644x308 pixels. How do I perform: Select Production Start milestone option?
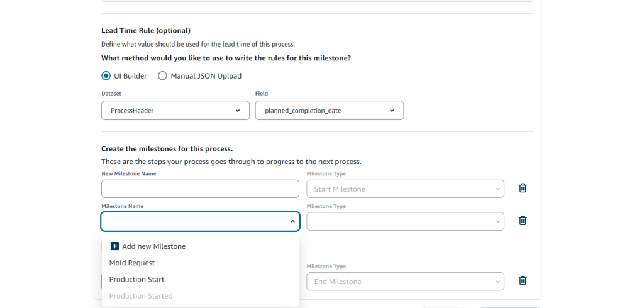(x=137, y=279)
